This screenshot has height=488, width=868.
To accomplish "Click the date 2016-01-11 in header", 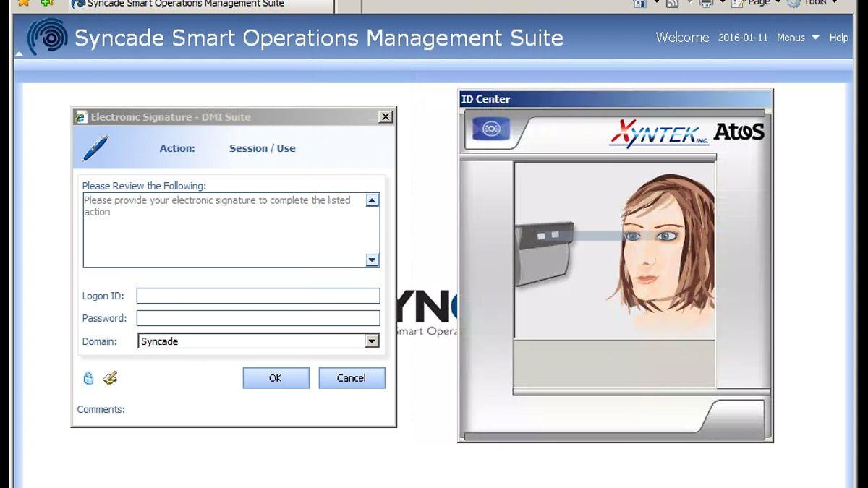I will 743,38.
